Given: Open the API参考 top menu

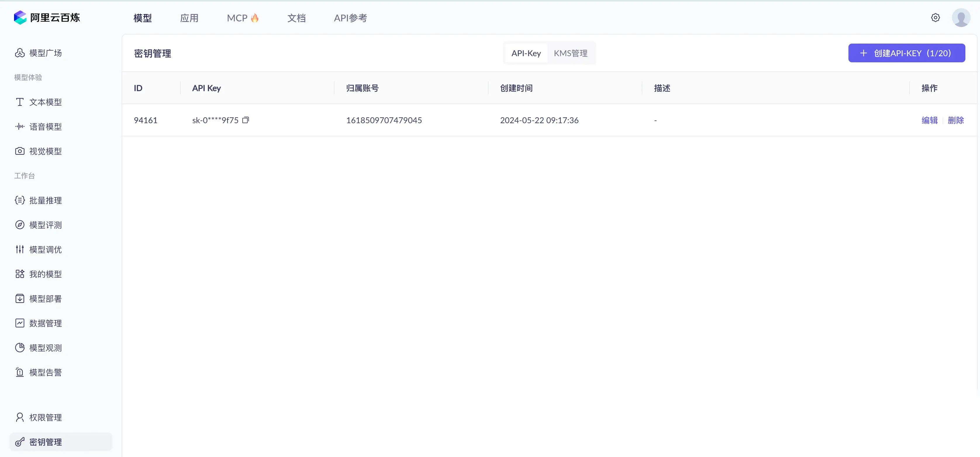Looking at the screenshot, I should [x=350, y=18].
